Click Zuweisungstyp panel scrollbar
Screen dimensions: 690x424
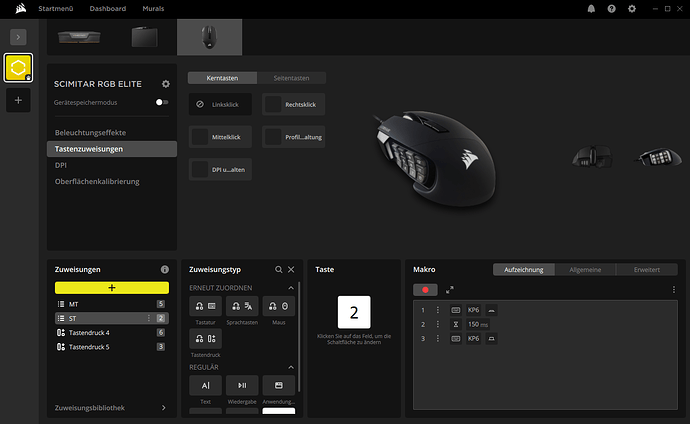299,337
